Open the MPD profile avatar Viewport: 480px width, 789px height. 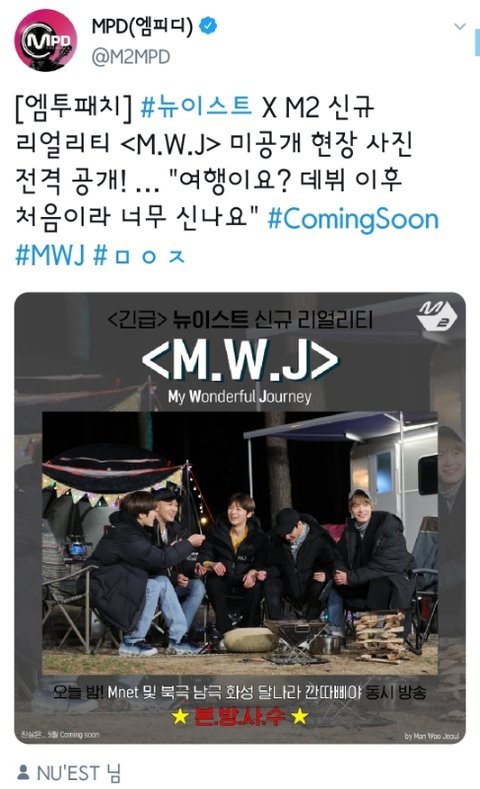point(46,40)
